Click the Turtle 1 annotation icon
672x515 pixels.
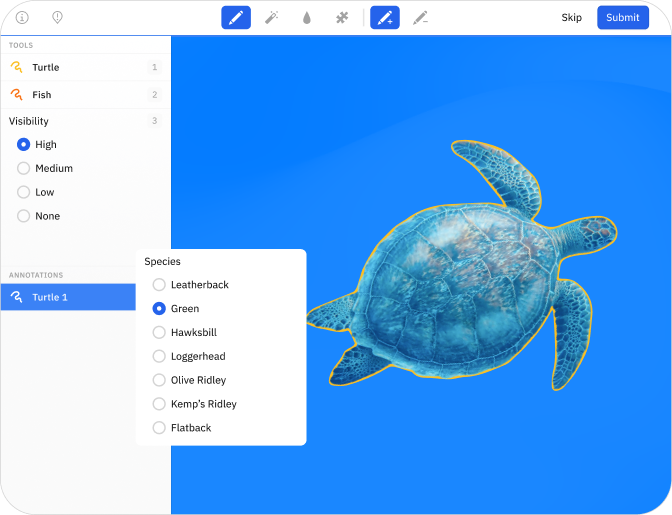16,297
